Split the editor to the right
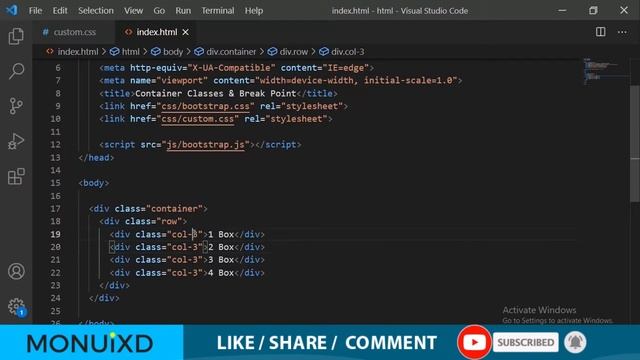Image resolution: width=640 pixels, height=360 pixels. [x=600, y=32]
